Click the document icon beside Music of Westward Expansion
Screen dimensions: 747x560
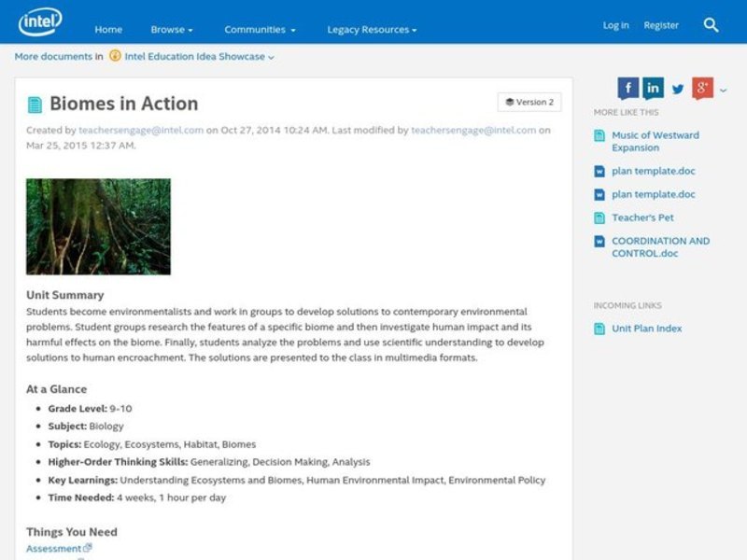(599, 134)
